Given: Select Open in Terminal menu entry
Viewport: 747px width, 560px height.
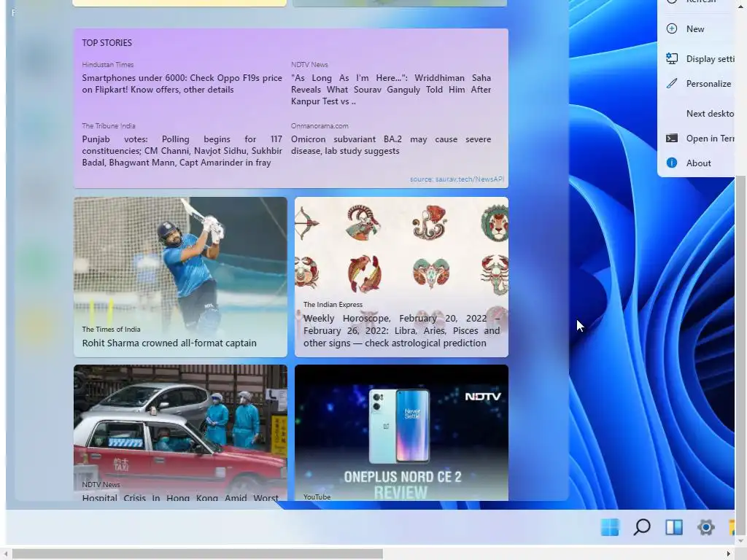Looking at the screenshot, I should point(696,138).
